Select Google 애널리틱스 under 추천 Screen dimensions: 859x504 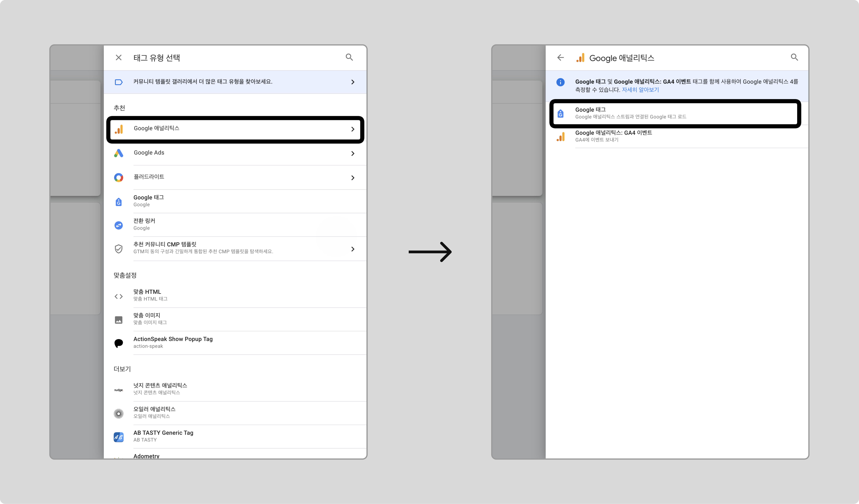[x=235, y=129]
